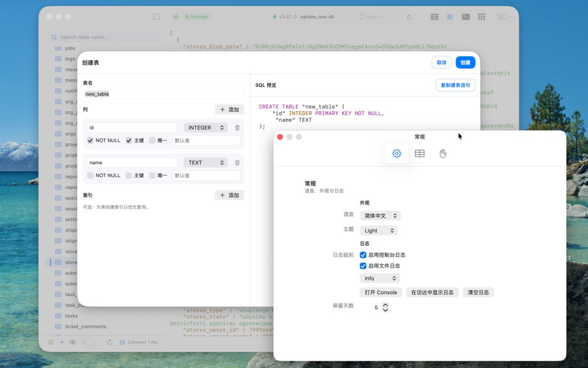Viewport: 588px width, 368px height.
Task: Open the TEXT type dropdown for name
Action: pos(205,162)
